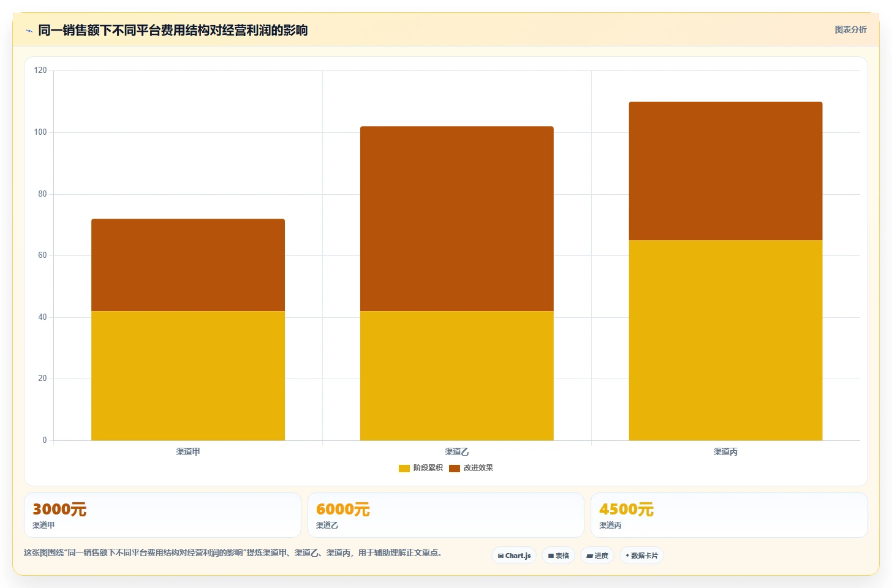The height and width of the screenshot is (588, 892).
Task: Click the 数据卡片 tag chip
Action: (x=641, y=556)
